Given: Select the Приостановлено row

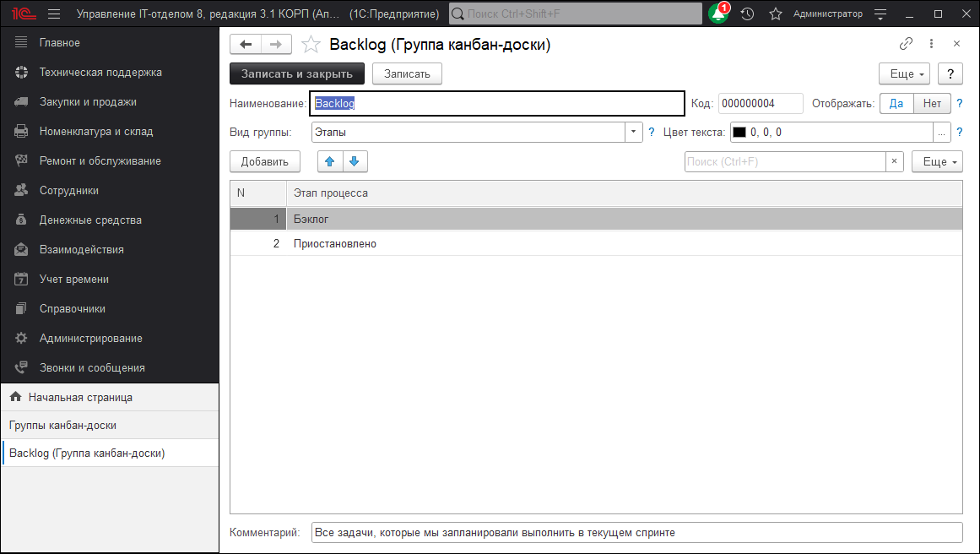Looking at the screenshot, I should pyautogui.click(x=334, y=244).
